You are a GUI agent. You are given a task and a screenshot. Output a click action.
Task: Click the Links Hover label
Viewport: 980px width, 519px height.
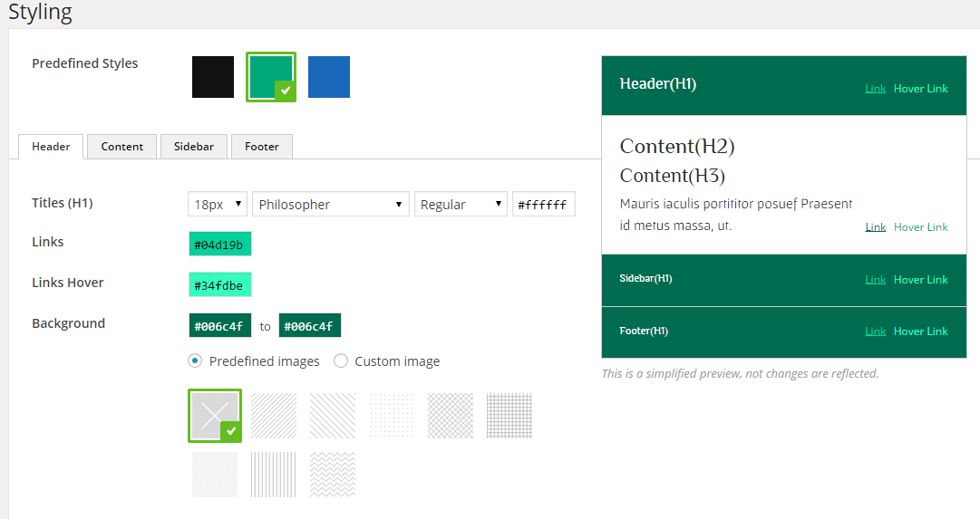click(x=67, y=283)
